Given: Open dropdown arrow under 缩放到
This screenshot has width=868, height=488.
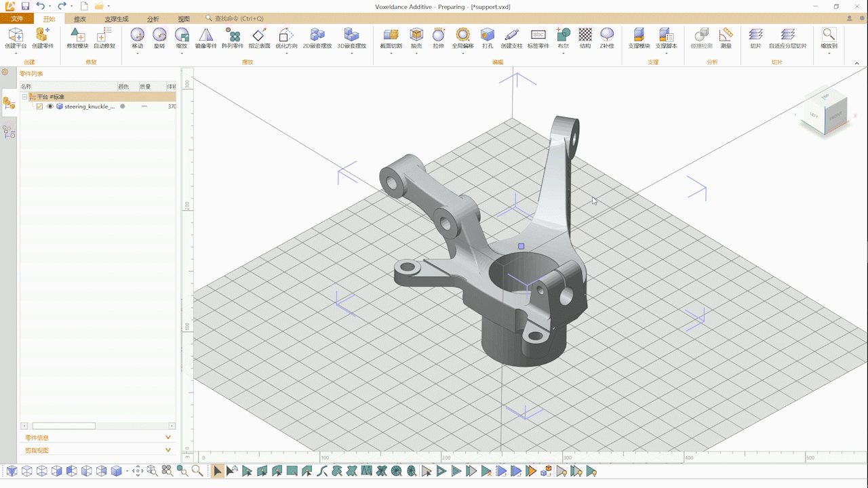Looking at the screenshot, I should tap(829, 54).
